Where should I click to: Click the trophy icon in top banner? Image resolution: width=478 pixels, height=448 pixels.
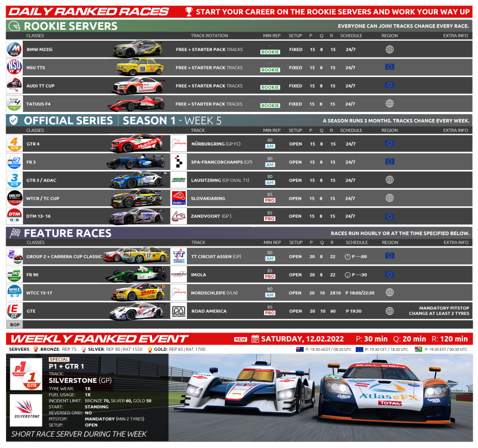coord(188,11)
